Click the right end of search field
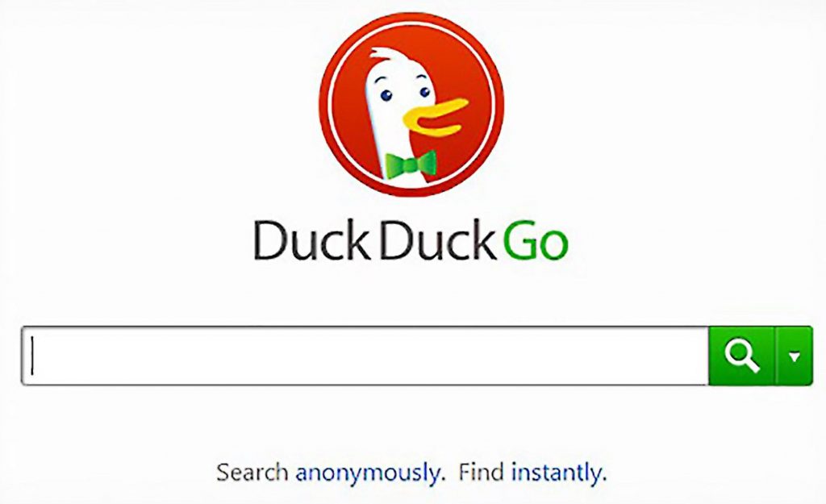This screenshot has height=504, width=826. pos(695,356)
